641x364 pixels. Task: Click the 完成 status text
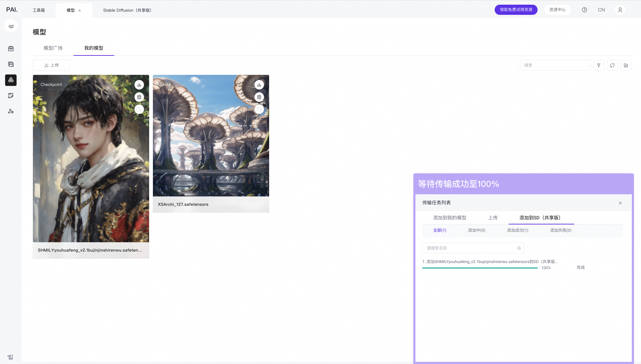pyautogui.click(x=581, y=267)
